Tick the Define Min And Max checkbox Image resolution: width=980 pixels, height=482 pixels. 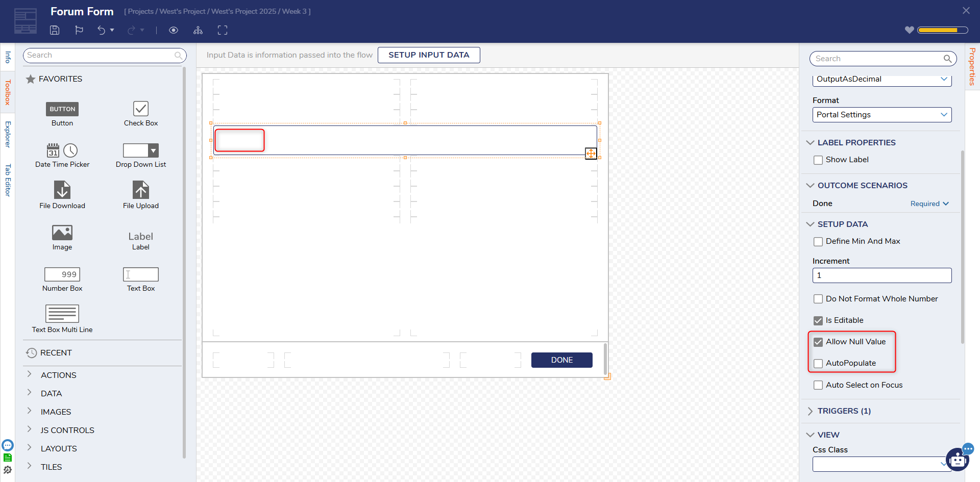[x=818, y=242]
